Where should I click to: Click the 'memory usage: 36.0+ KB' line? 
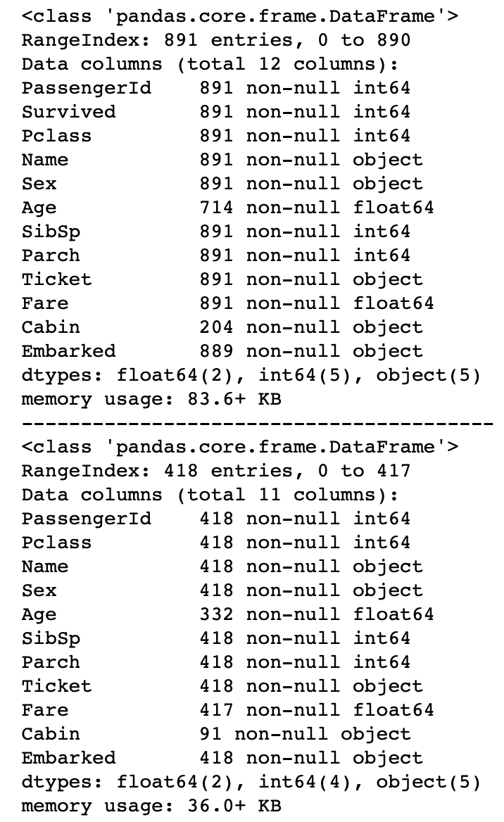pos(151,806)
